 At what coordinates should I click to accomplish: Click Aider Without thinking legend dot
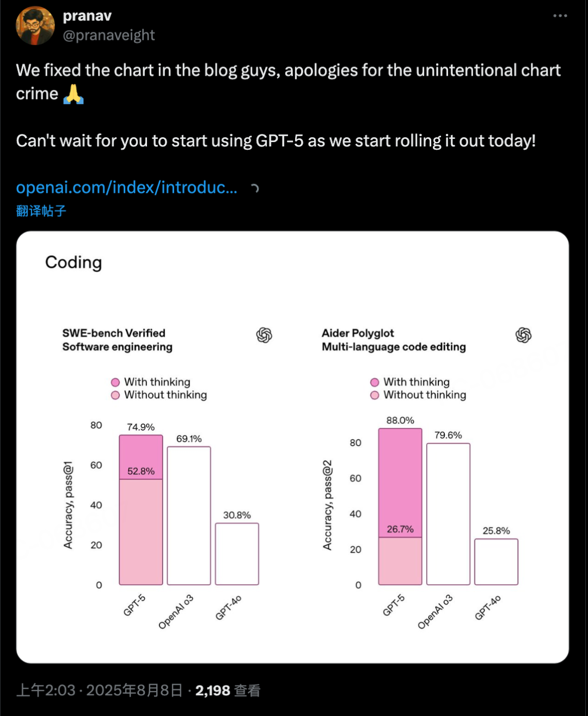pos(375,395)
